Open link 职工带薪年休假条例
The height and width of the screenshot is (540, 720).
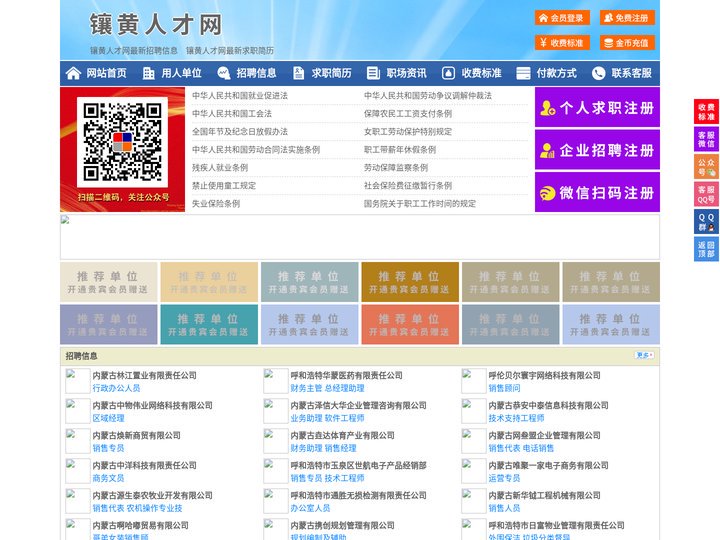[x=400, y=150]
